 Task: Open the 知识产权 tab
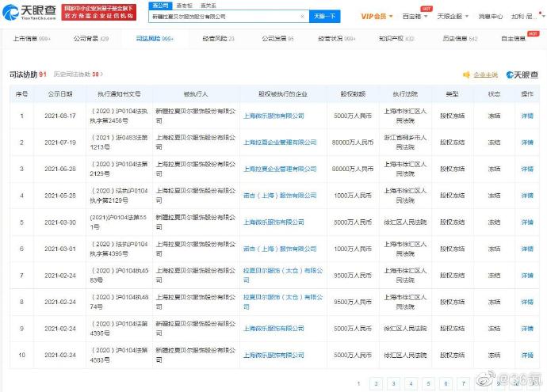tap(396, 39)
